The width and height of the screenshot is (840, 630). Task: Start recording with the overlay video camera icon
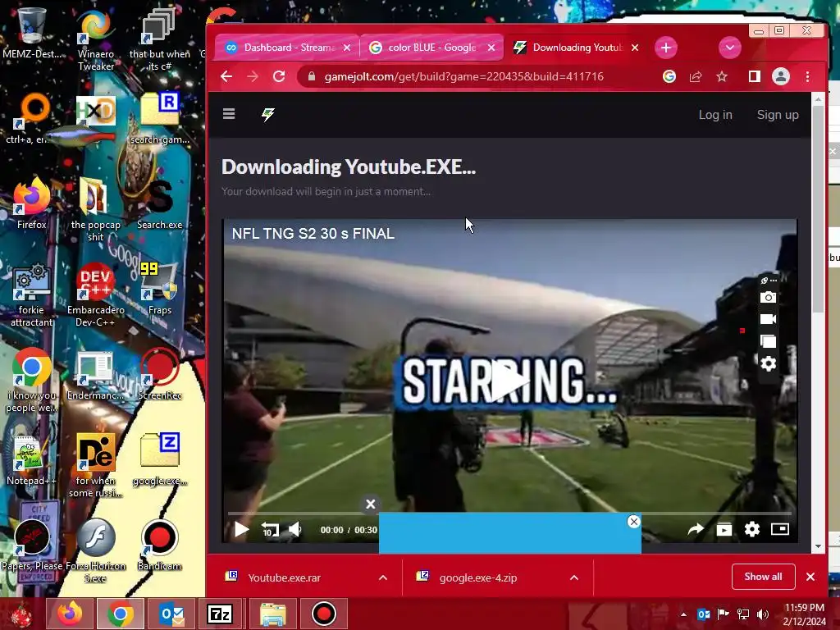(768, 319)
